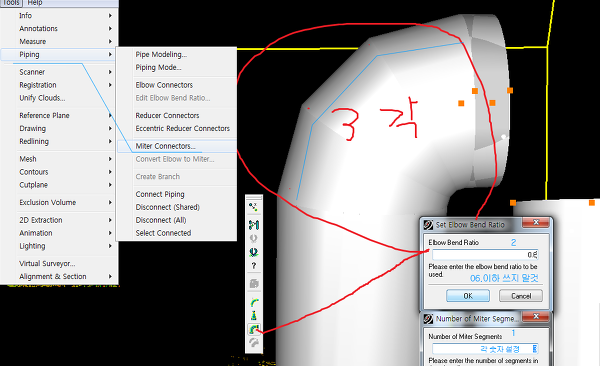
Task: Click the highlighted miter connector toolbar icon
Action: (254, 329)
